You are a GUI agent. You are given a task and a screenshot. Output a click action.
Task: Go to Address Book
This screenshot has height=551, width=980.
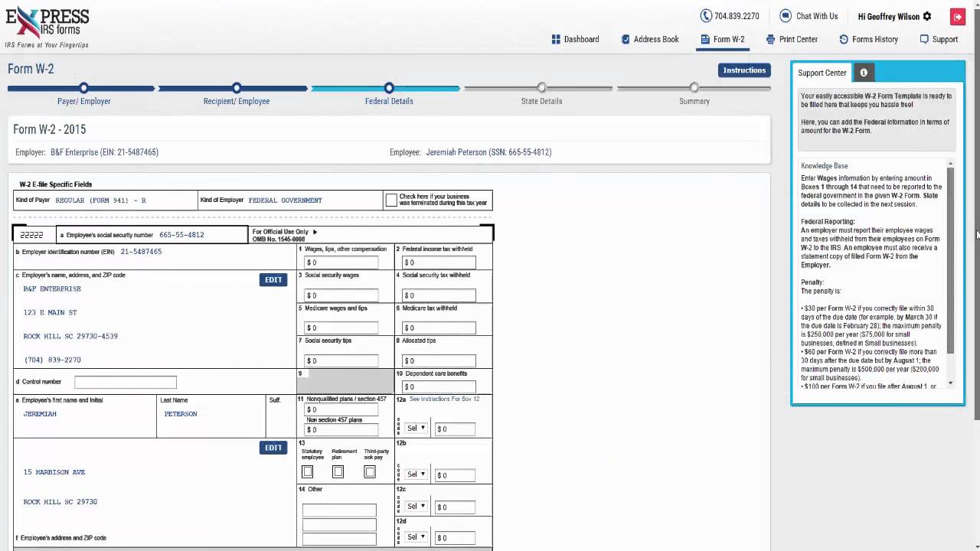click(x=650, y=39)
